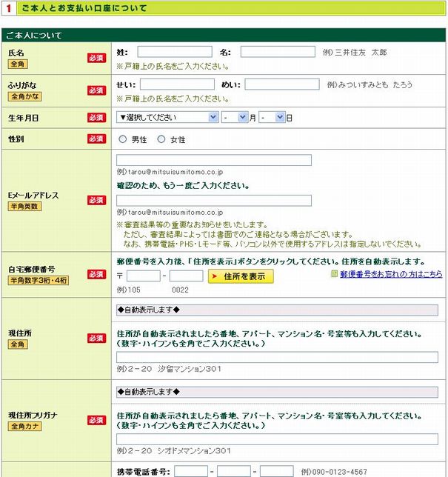Click the 姓 (last name) input field
This screenshot has width=448, height=477.
(175, 53)
